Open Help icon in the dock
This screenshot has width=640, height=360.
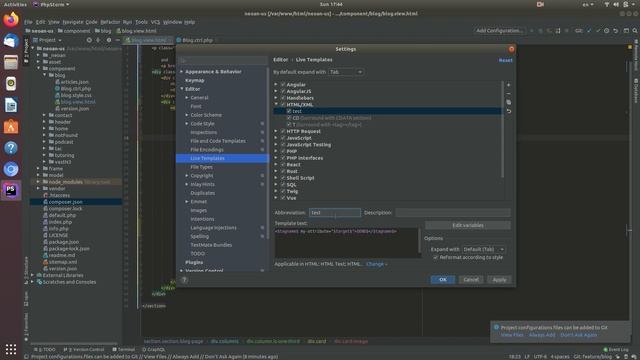pos(11,148)
